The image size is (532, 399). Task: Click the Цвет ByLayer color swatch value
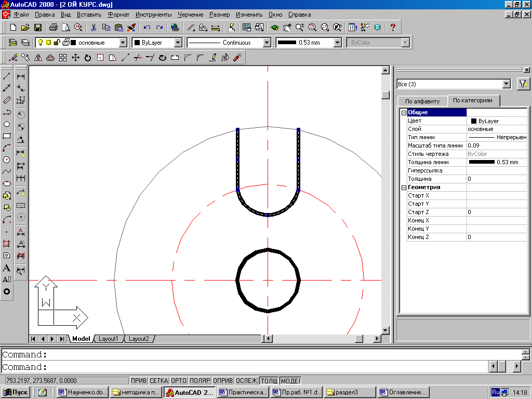tap(497, 121)
